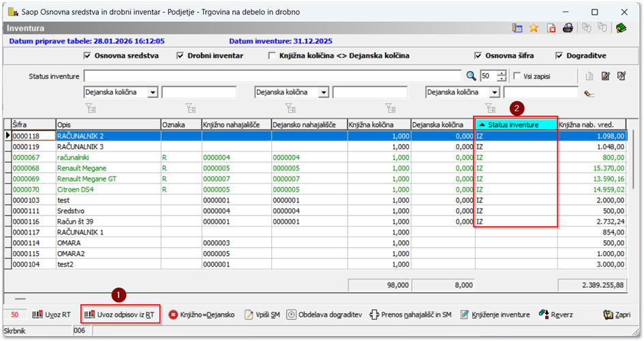Image resolution: width=644 pixels, height=341 pixels.
Task: Open print preview printer icon
Action: coord(568,28)
